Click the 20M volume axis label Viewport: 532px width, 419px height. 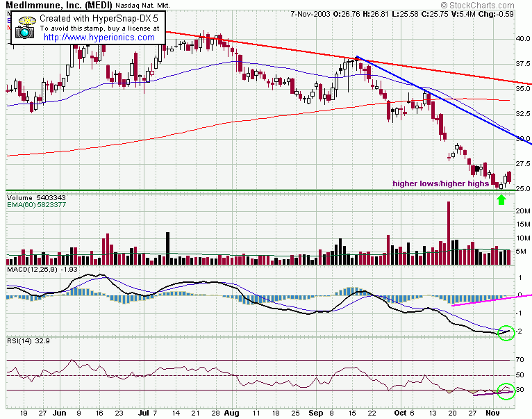(x=523, y=211)
